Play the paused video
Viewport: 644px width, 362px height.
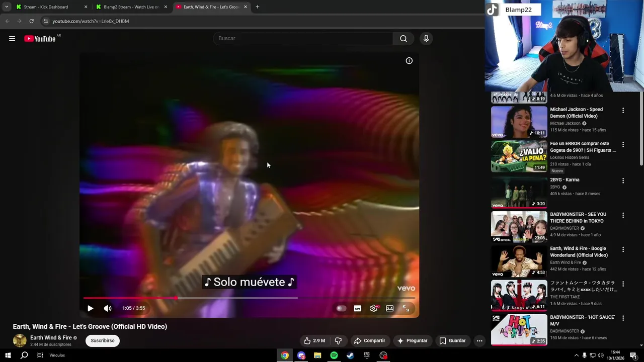[x=90, y=308]
